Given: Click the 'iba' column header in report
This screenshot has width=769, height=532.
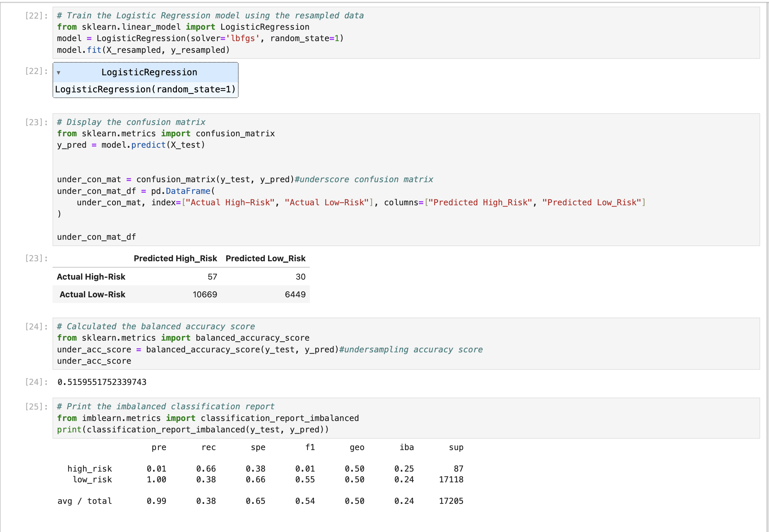Looking at the screenshot, I should click(x=407, y=447).
